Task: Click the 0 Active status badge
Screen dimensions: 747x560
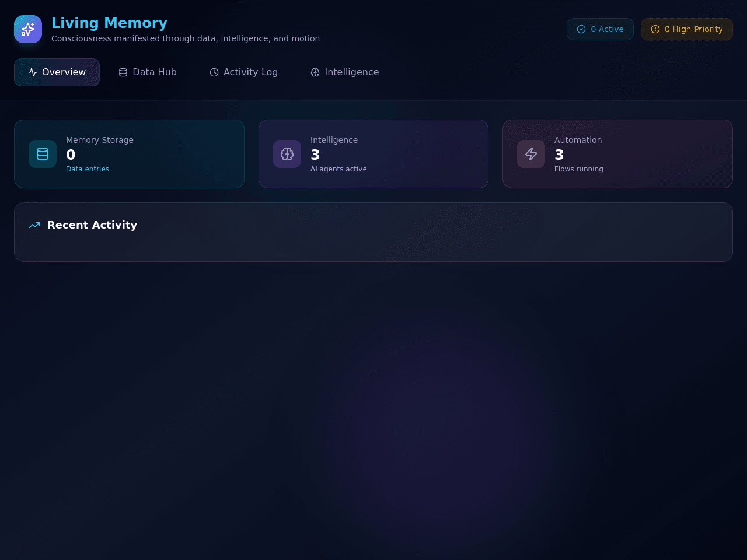Action: 600,29
